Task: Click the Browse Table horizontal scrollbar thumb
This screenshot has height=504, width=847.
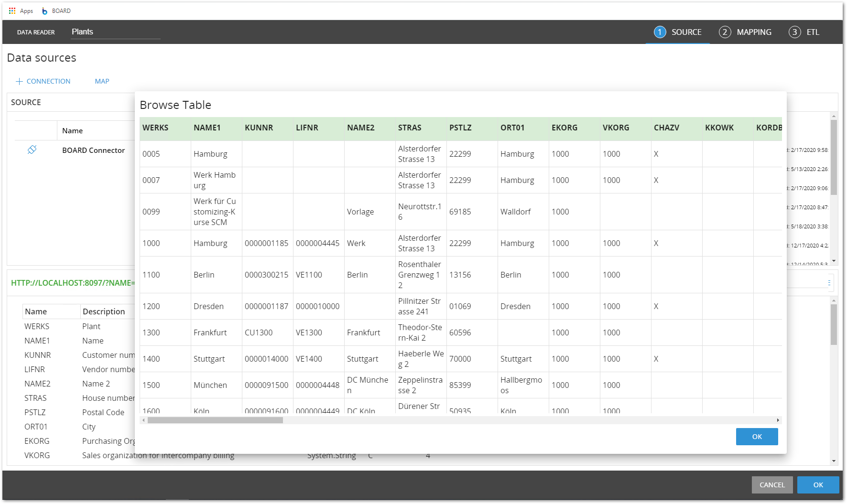Action: coord(215,420)
